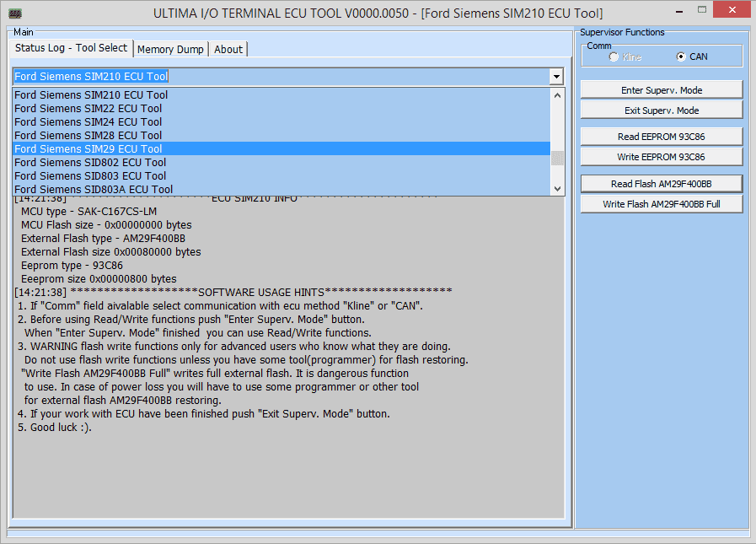Open the Status Log - Tool Select tab
Screen dimensions: 756x544
[x=71, y=48]
